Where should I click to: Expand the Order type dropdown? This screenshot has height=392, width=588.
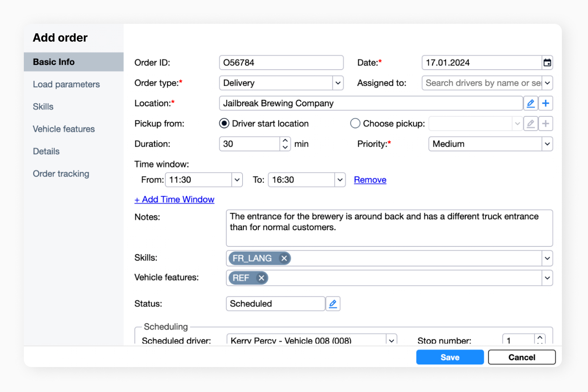(x=338, y=83)
